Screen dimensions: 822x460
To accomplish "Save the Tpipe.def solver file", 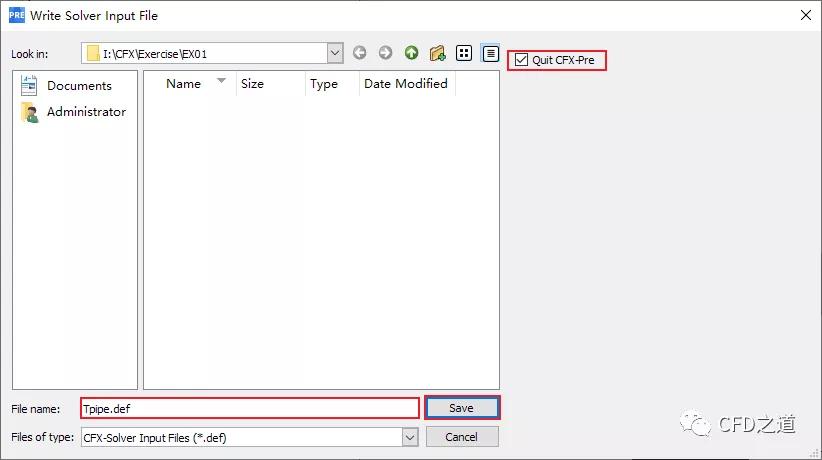I will pyautogui.click(x=462, y=408).
